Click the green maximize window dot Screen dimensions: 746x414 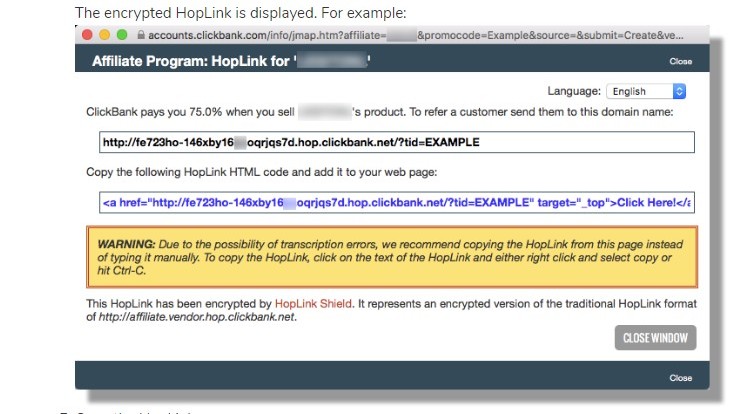(x=122, y=35)
